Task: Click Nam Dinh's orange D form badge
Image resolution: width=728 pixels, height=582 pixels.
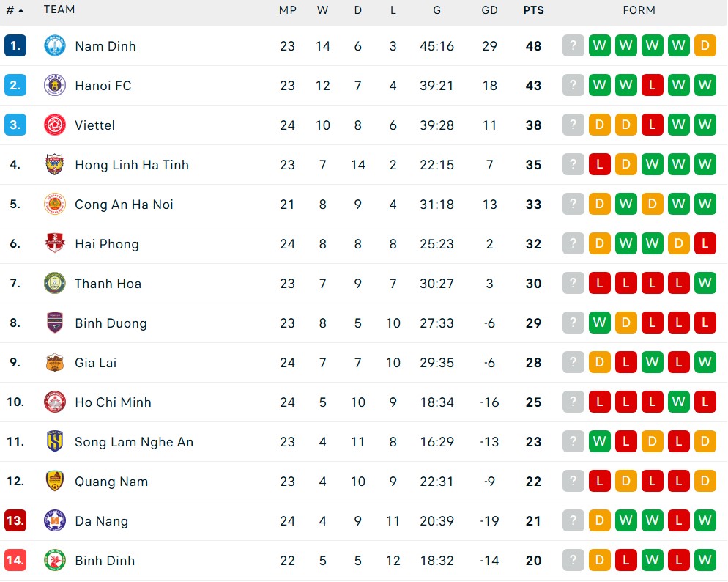Action: (x=705, y=45)
